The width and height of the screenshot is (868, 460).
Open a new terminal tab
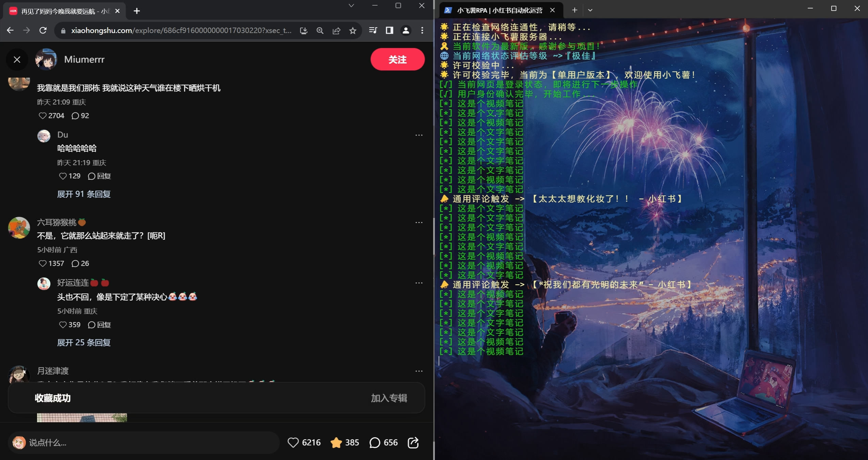574,10
